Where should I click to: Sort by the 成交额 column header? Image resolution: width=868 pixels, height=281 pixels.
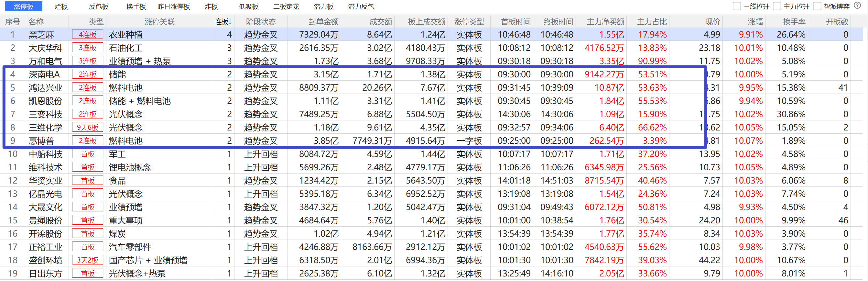380,22
